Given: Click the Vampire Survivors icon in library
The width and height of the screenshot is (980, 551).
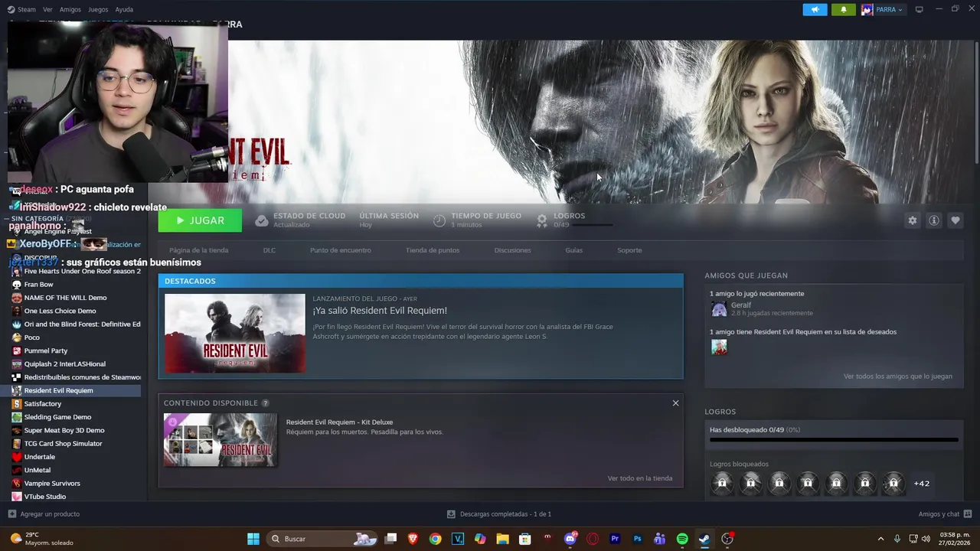Looking at the screenshot, I should coord(17,483).
